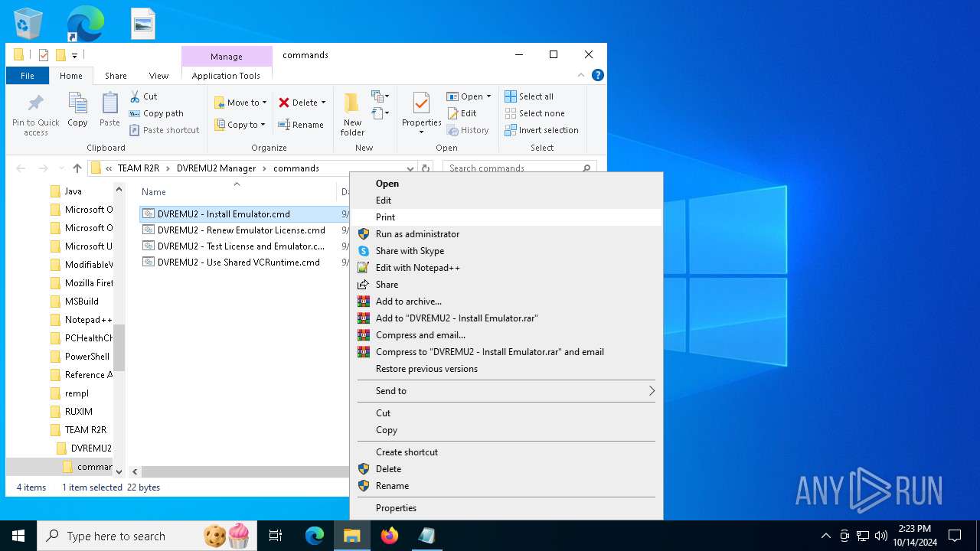Image resolution: width=980 pixels, height=551 pixels.
Task: Click the Windows Start button
Action: coord(18,536)
